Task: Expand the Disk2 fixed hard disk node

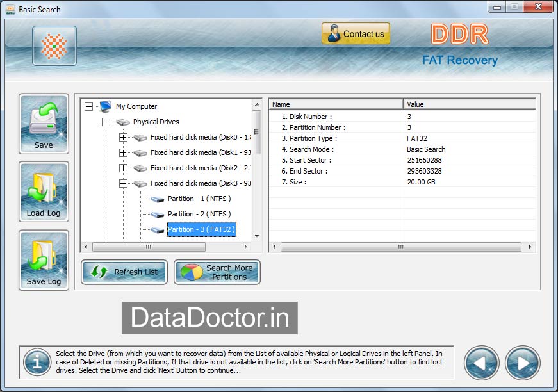Action: [x=123, y=168]
